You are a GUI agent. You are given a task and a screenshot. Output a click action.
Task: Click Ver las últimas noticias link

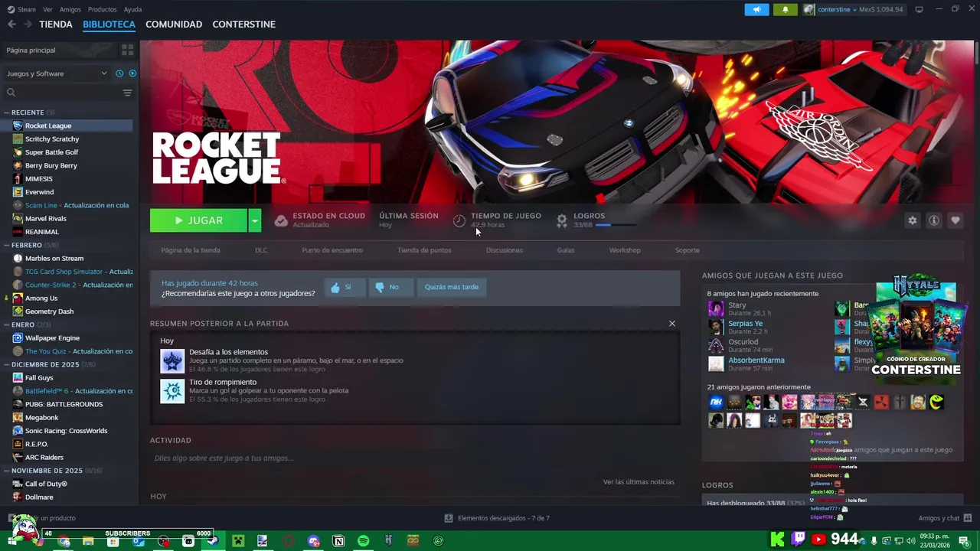tap(639, 482)
